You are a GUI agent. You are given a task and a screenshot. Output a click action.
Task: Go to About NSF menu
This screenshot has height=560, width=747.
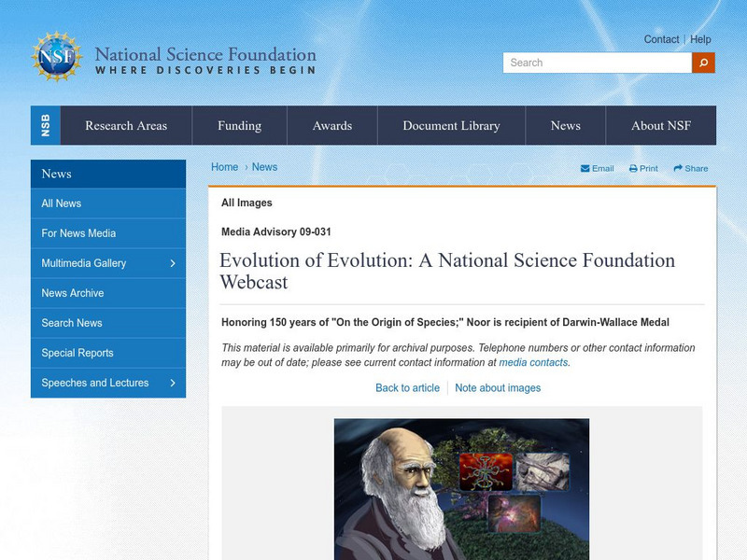click(x=660, y=126)
